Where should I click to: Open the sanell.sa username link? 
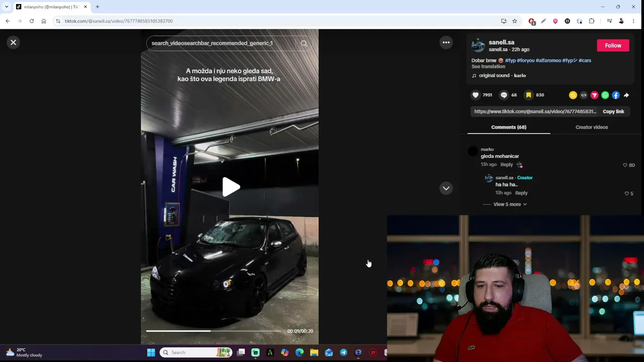point(502,42)
